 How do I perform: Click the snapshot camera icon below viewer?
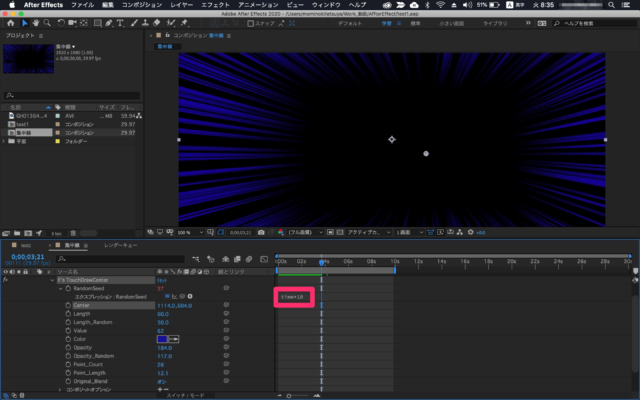tap(261, 232)
